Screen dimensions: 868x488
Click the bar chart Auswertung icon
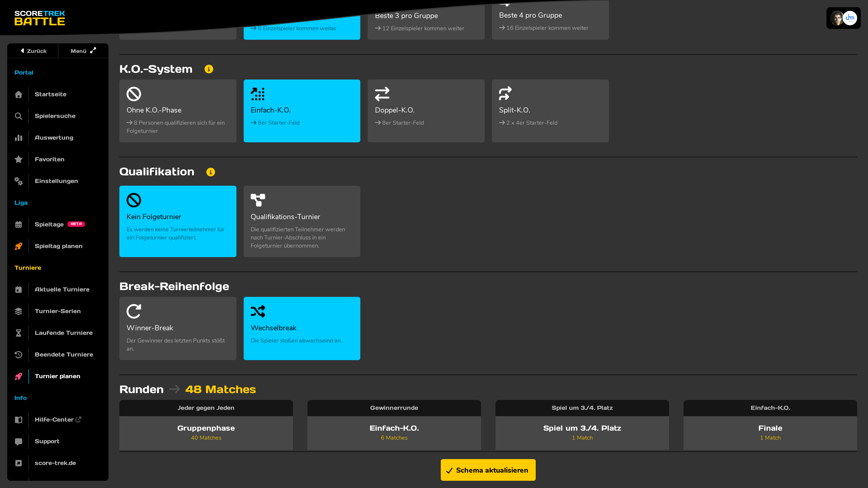[19, 138]
